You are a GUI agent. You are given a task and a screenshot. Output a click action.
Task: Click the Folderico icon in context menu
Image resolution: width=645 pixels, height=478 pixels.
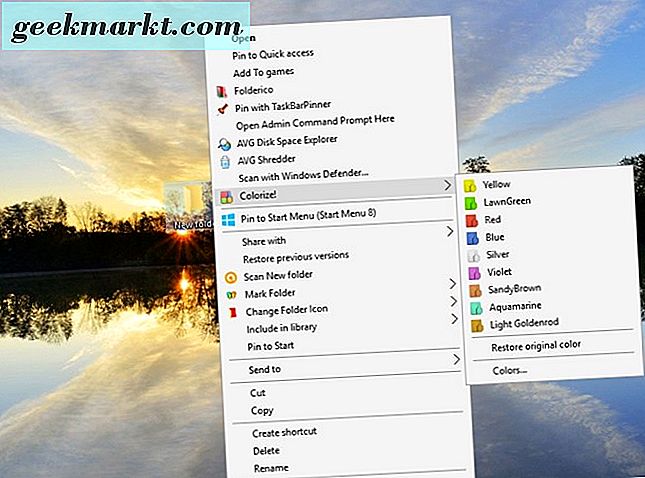tap(225, 90)
